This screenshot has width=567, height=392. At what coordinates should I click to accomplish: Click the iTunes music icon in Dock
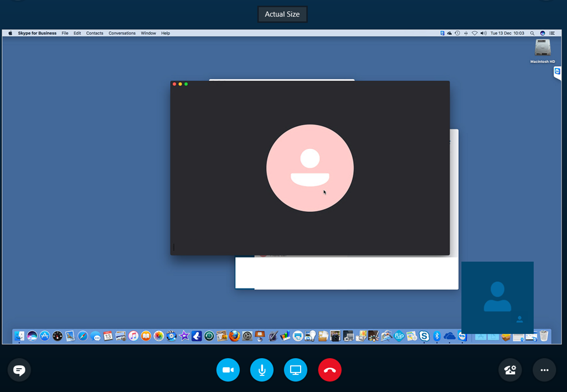coord(133,336)
